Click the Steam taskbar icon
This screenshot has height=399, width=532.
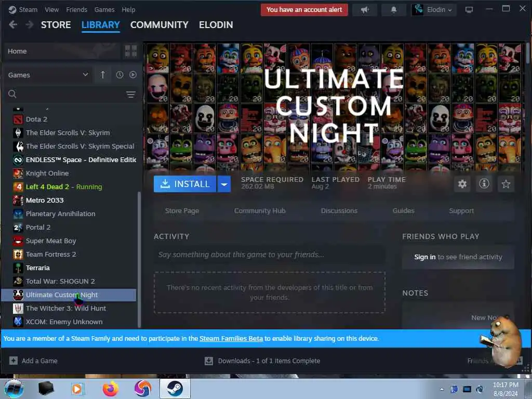[x=175, y=389]
